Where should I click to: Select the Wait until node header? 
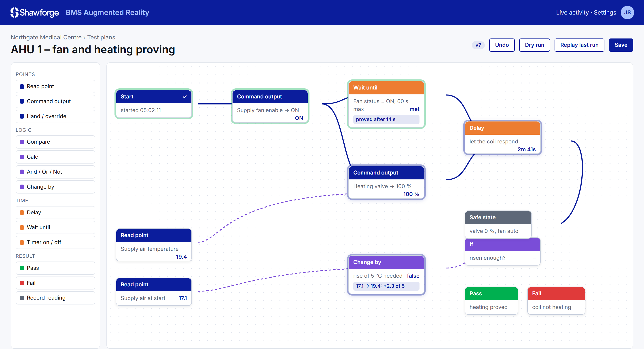[x=386, y=87]
